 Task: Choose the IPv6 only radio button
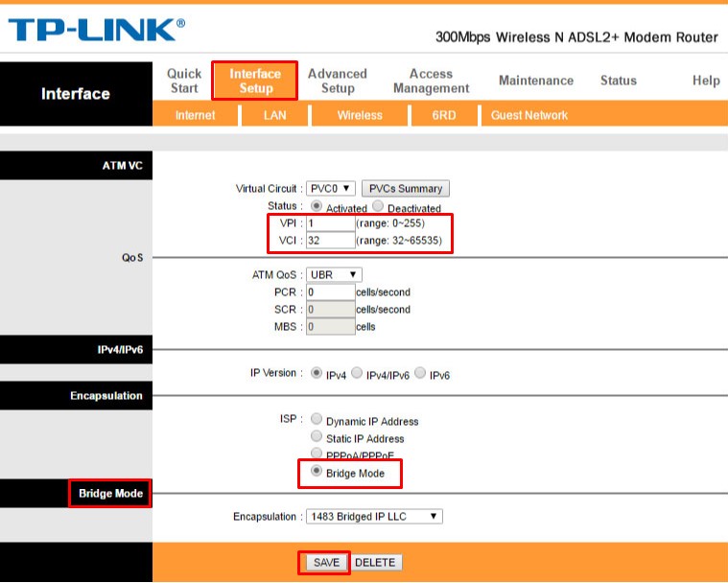coord(420,373)
